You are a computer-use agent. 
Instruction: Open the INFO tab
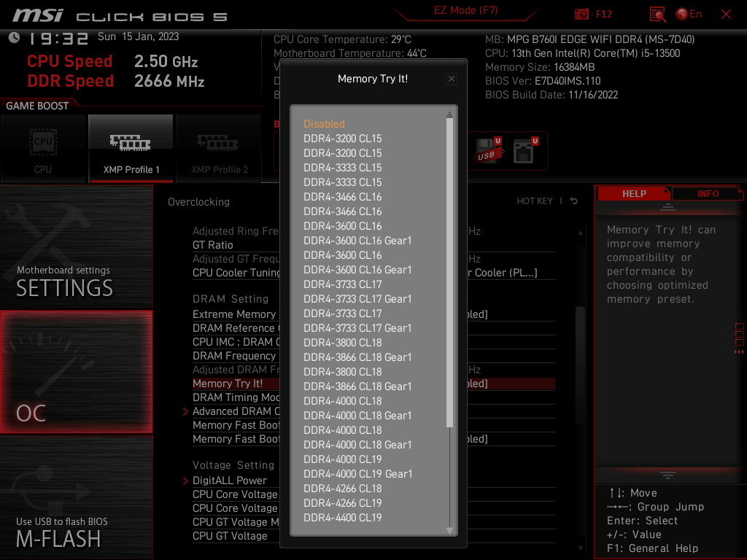708,194
